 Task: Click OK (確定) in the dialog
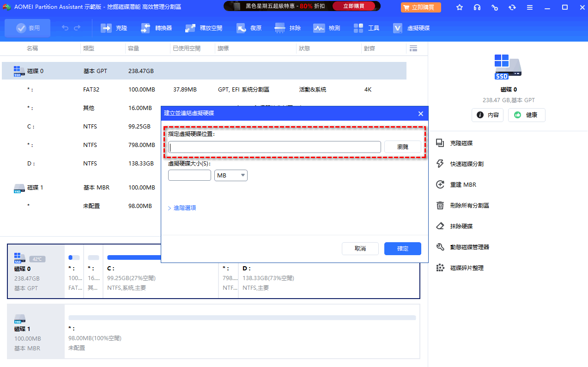403,249
